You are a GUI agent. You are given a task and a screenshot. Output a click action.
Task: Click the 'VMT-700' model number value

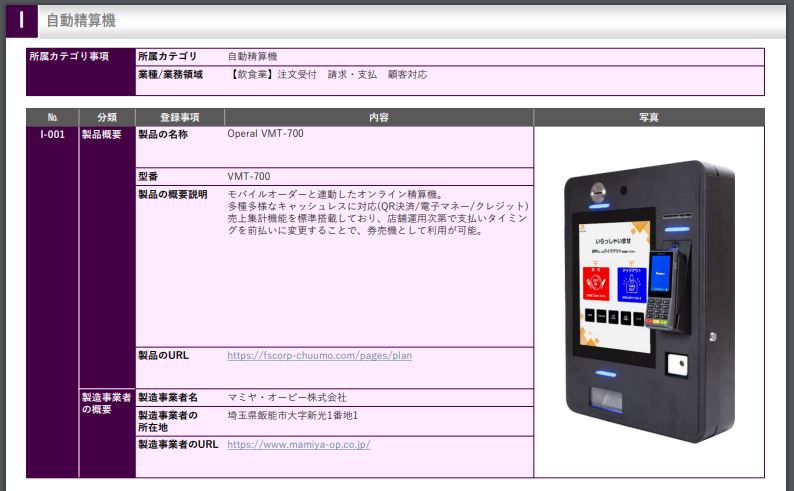(249, 176)
